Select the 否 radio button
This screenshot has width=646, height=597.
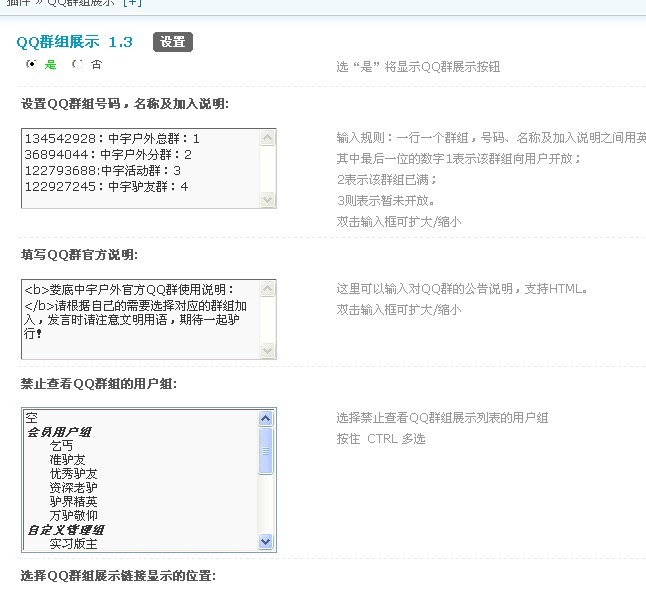(77, 64)
